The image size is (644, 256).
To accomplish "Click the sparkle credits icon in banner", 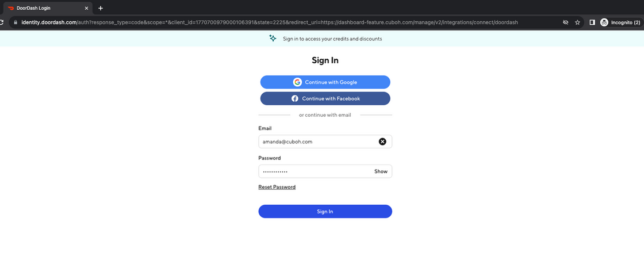I will pyautogui.click(x=273, y=39).
